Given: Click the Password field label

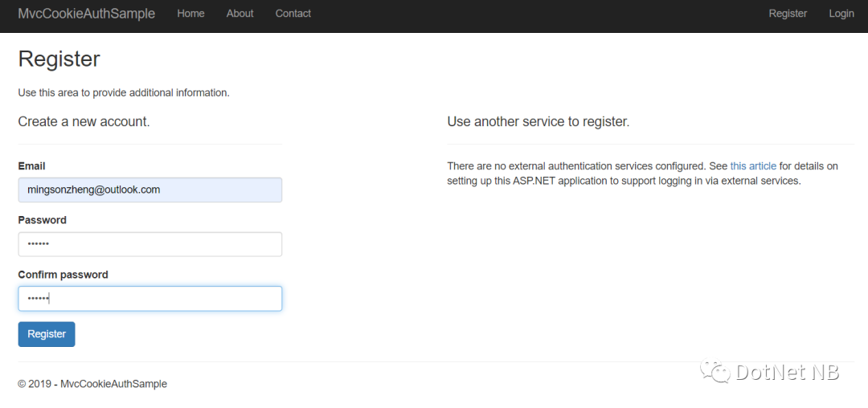Looking at the screenshot, I should pyautogui.click(x=42, y=220).
